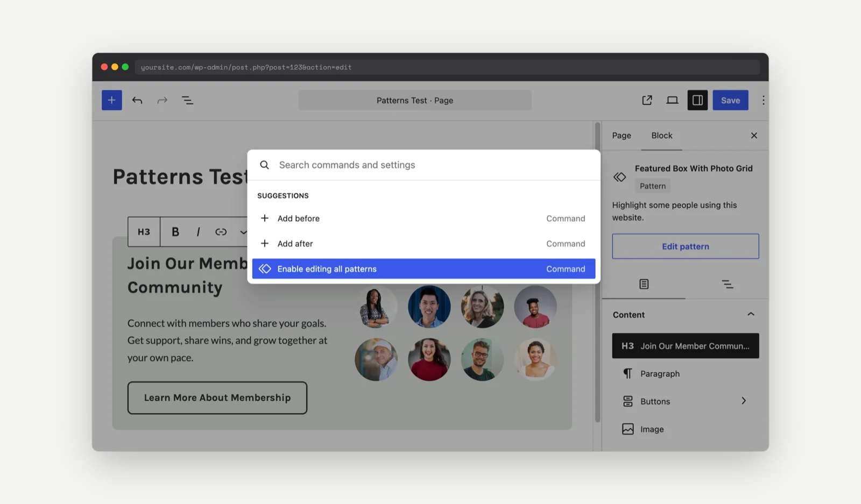The width and height of the screenshot is (861, 504).
Task: Toggle italic formatting
Action: [198, 232]
